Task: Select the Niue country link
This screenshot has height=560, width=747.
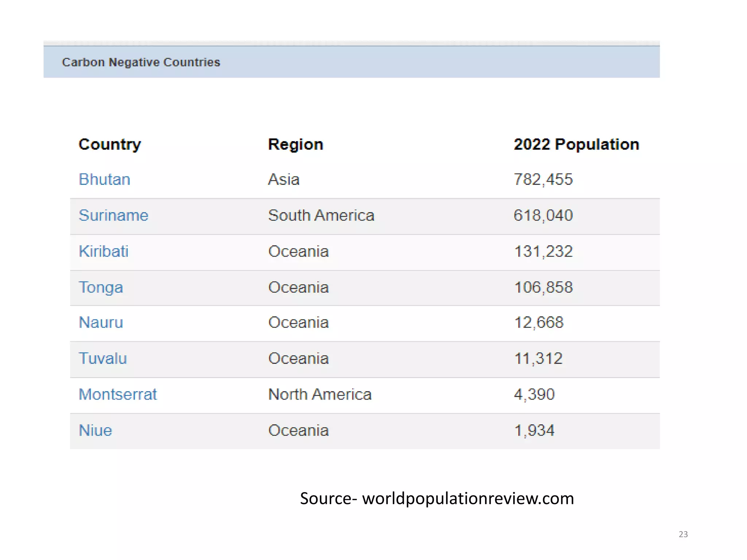Action: (95, 430)
